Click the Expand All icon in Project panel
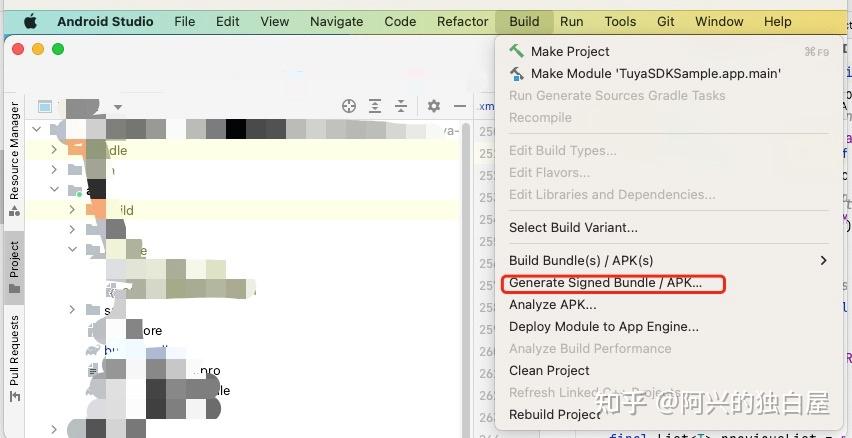 click(x=374, y=107)
